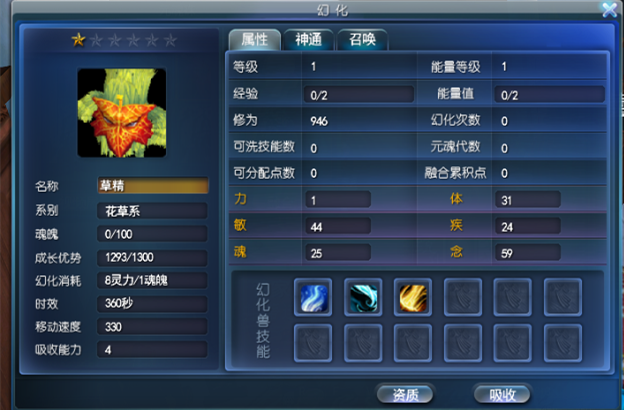Click the 能量值 0/2 progress bar
Screen dimensions: 624x410
point(549,95)
